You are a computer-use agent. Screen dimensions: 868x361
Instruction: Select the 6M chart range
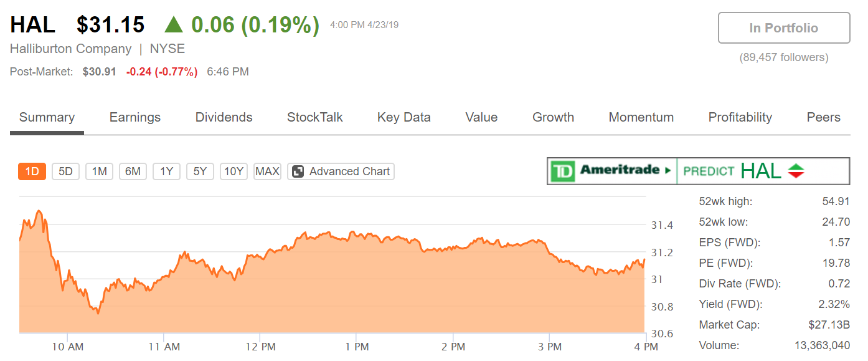click(133, 171)
